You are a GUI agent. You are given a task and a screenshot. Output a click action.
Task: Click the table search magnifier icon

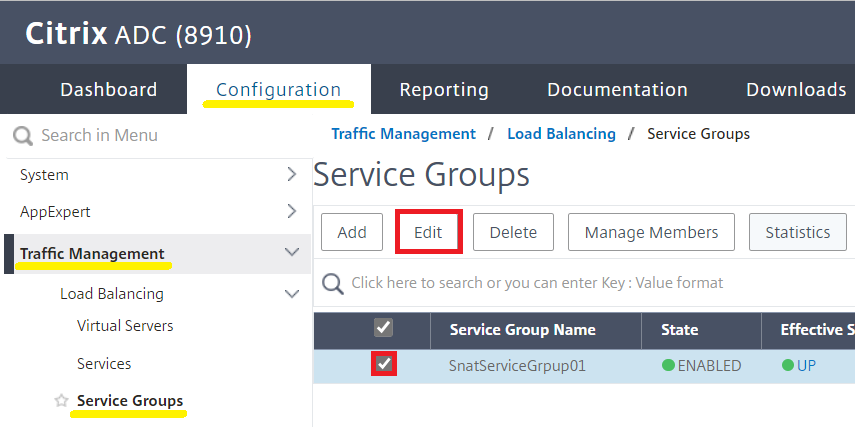click(x=333, y=284)
